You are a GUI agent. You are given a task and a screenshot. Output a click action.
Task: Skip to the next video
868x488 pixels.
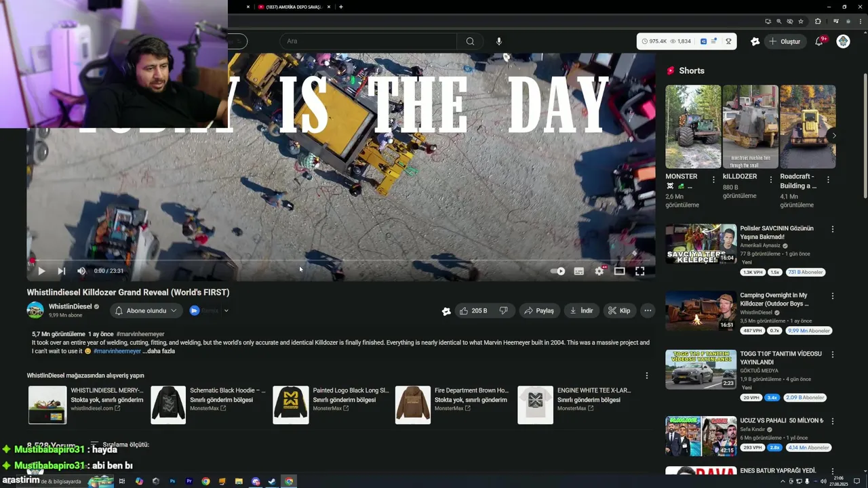pyautogui.click(x=62, y=271)
